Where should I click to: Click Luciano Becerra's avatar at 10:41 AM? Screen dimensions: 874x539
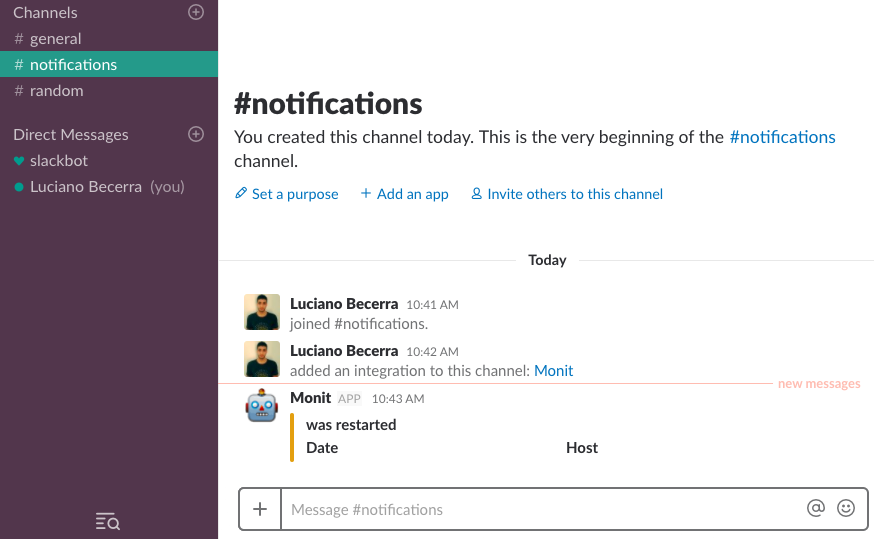click(262, 312)
